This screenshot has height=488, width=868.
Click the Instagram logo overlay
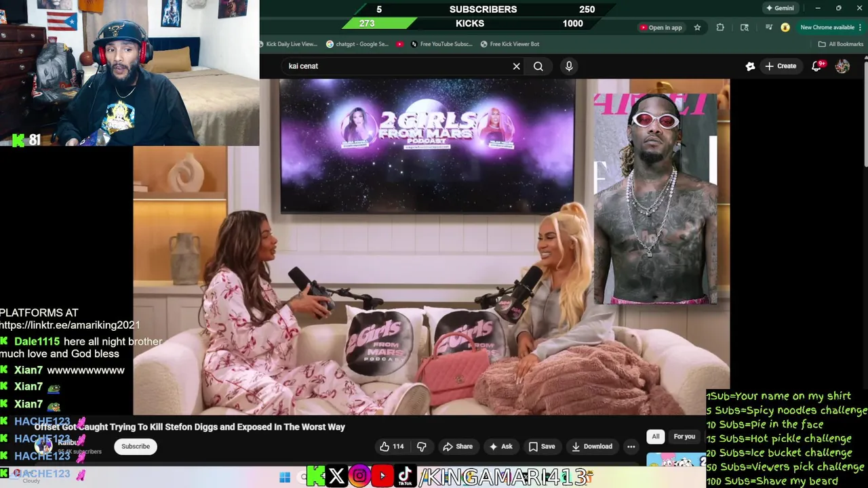(x=359, y=476)
